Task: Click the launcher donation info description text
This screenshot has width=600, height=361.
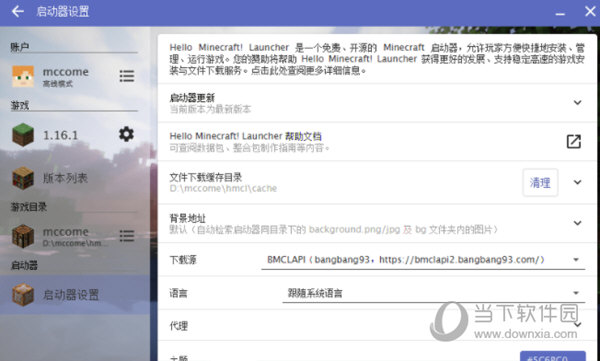Action: coord(377,59)
